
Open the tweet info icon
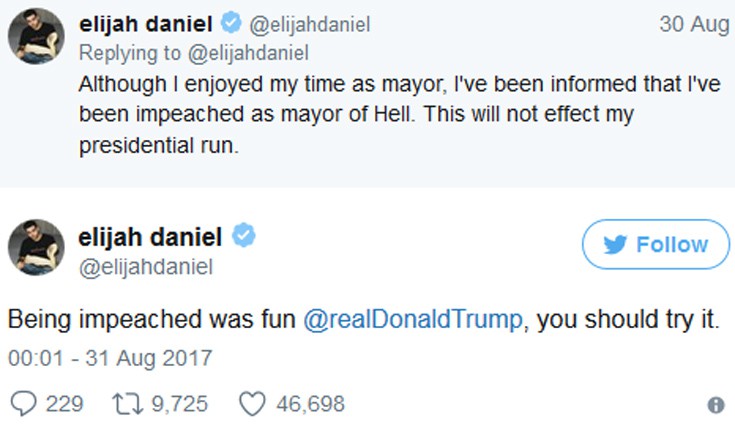coord(715,405)
